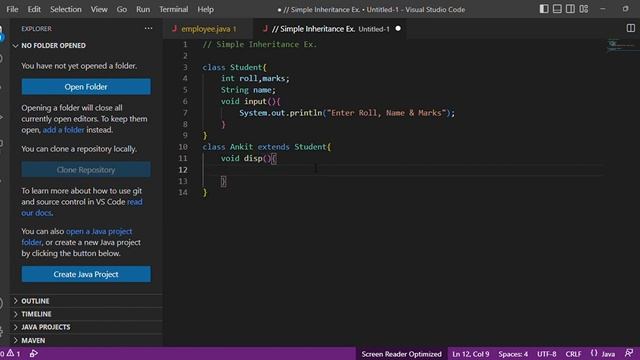Screen dimensions: 640x360
Task: Click comment '// Simple Inheritance Ex.' on line 1
Action: coord(260,44)
